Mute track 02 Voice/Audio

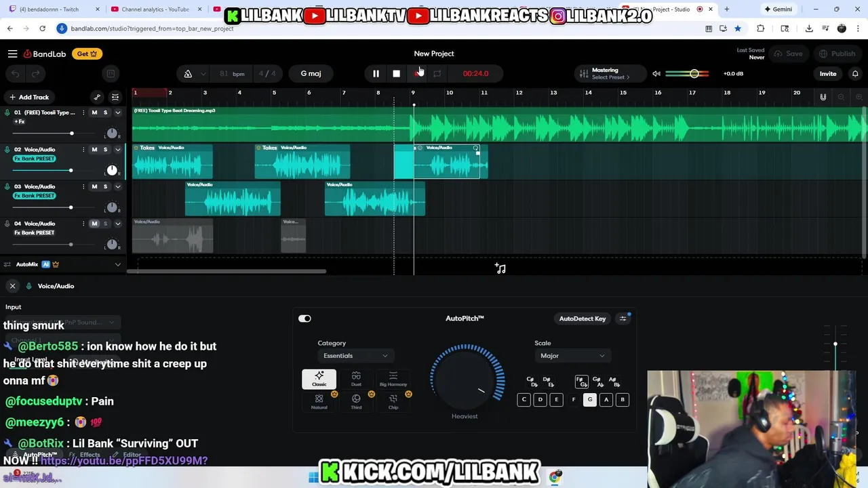[94, 149]
